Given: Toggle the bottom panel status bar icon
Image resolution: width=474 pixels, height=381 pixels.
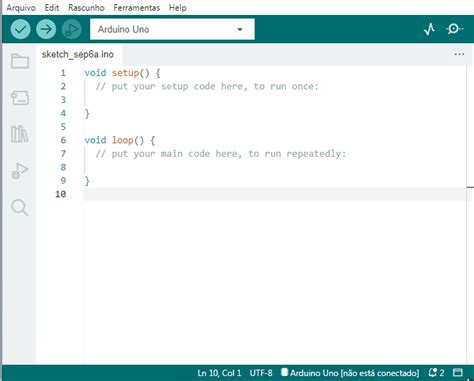Looking at the screenshot, I should pos(458,373).
